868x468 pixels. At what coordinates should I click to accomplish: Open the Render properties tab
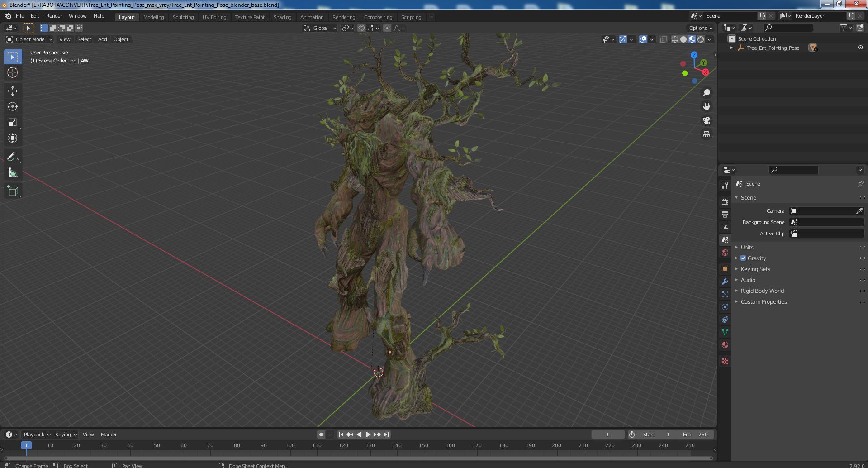725,201
